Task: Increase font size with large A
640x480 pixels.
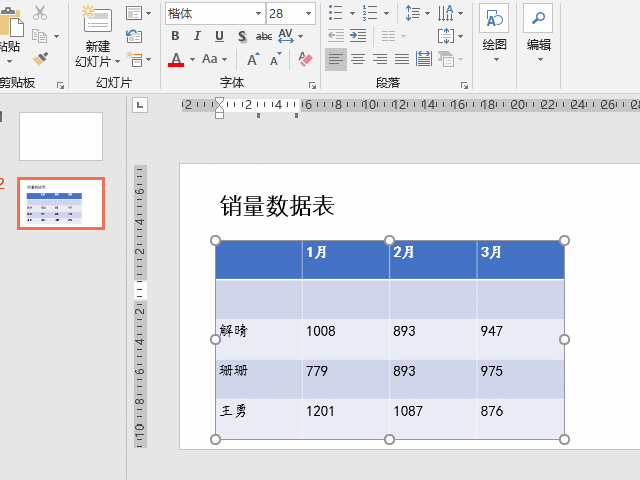Action: point(253,59)
